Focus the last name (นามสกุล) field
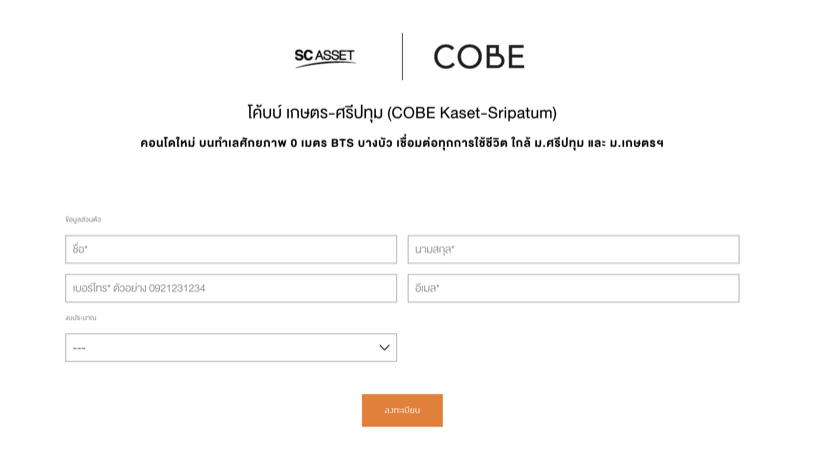This screenshot has width=825, height=453. [x=574, y=249]
